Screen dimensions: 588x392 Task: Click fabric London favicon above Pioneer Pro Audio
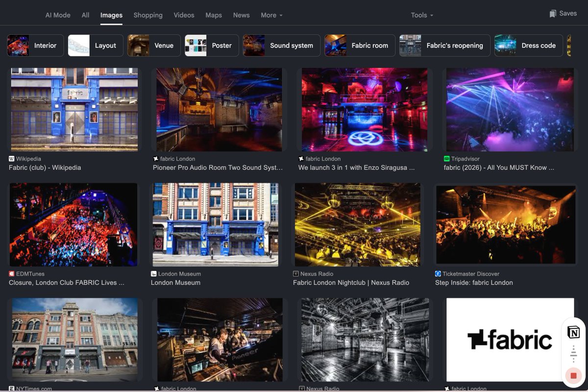[x=156, y=159]
